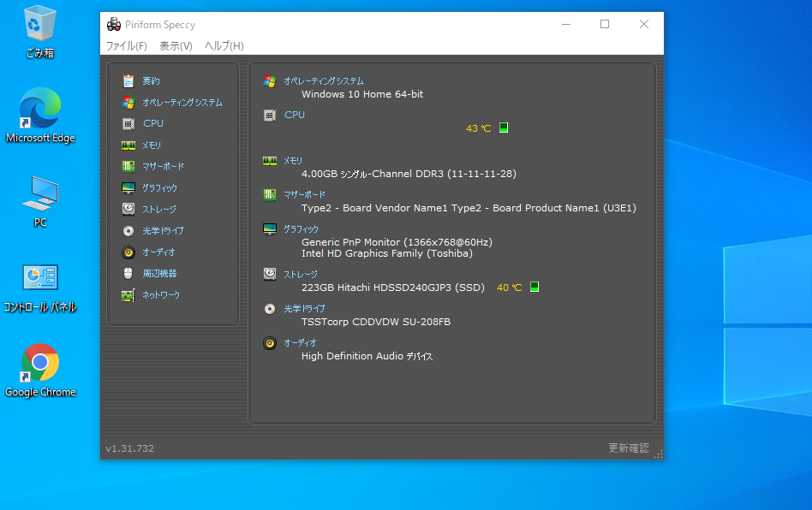Open the 光学ドライブ summary heading link
The width and height of the screenshot is (812, 510).
(305, 309)
